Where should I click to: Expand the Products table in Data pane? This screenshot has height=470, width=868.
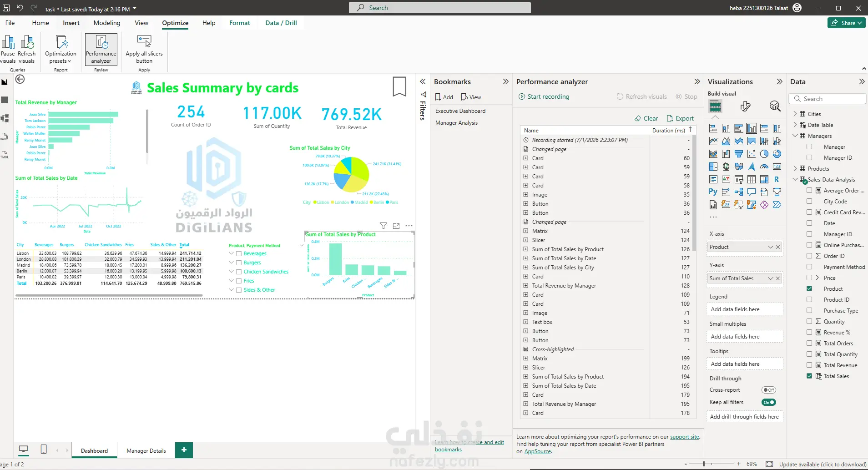(795, 168)
